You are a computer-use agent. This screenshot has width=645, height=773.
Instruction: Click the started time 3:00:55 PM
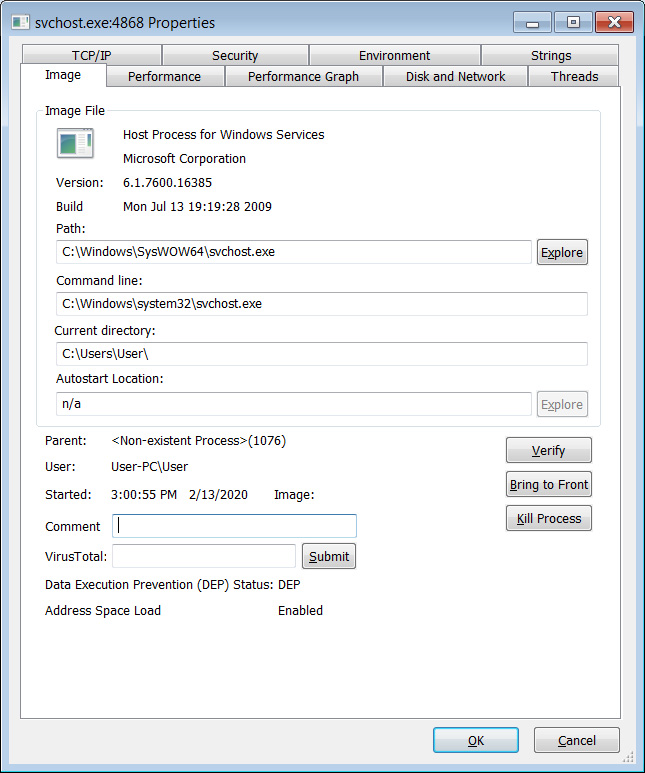[x=143, y=494]
